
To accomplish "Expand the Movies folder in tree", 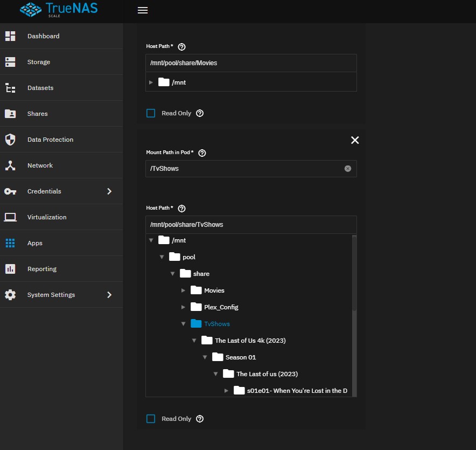I will point(184,290).
